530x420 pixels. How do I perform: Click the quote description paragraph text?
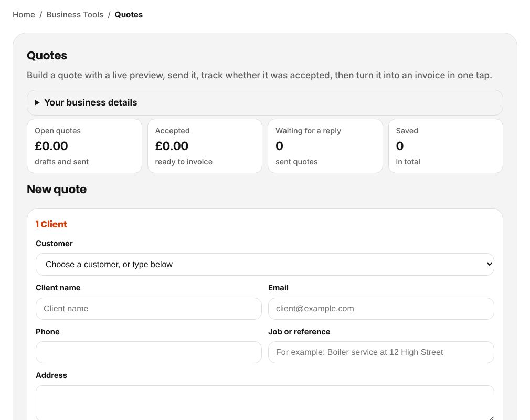[x=259, y=75]
